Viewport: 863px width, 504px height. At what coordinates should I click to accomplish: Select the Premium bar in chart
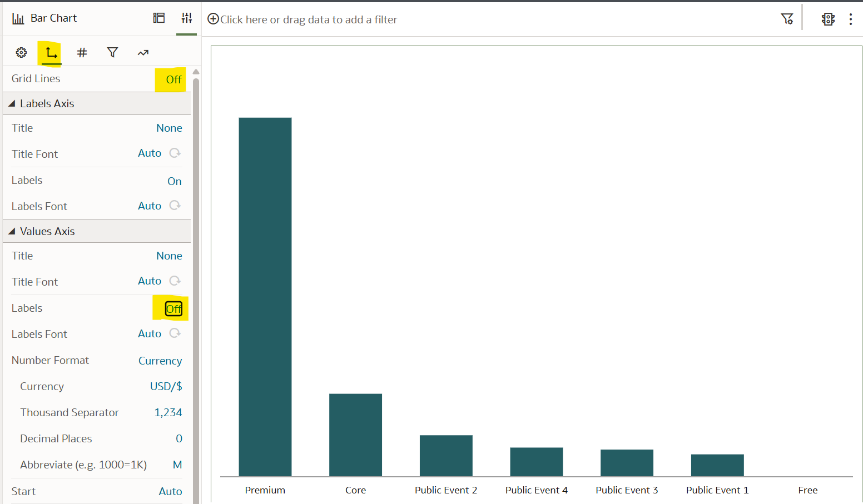click(x=265, y=297)
